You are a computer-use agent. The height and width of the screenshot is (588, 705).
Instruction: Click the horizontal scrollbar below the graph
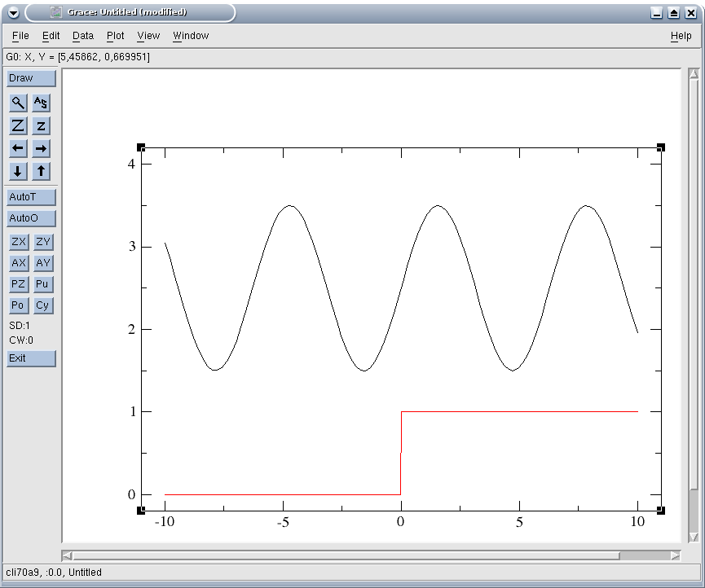pos(346,555)
